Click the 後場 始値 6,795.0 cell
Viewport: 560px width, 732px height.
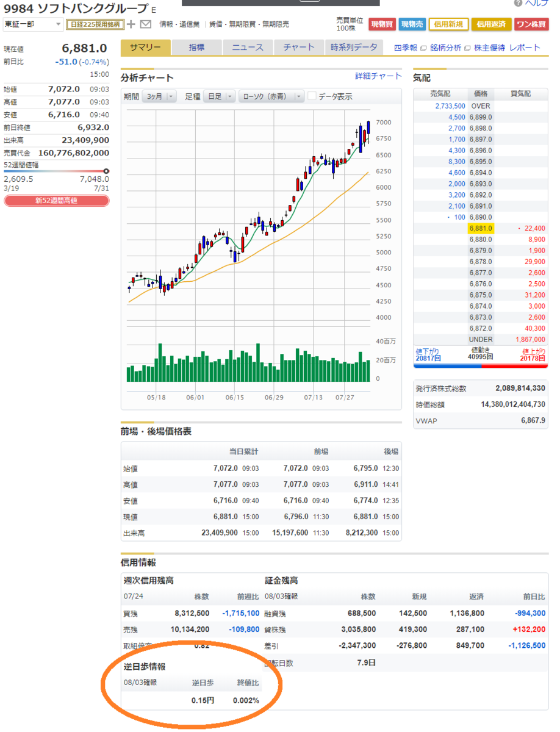[x=367, y=468]
